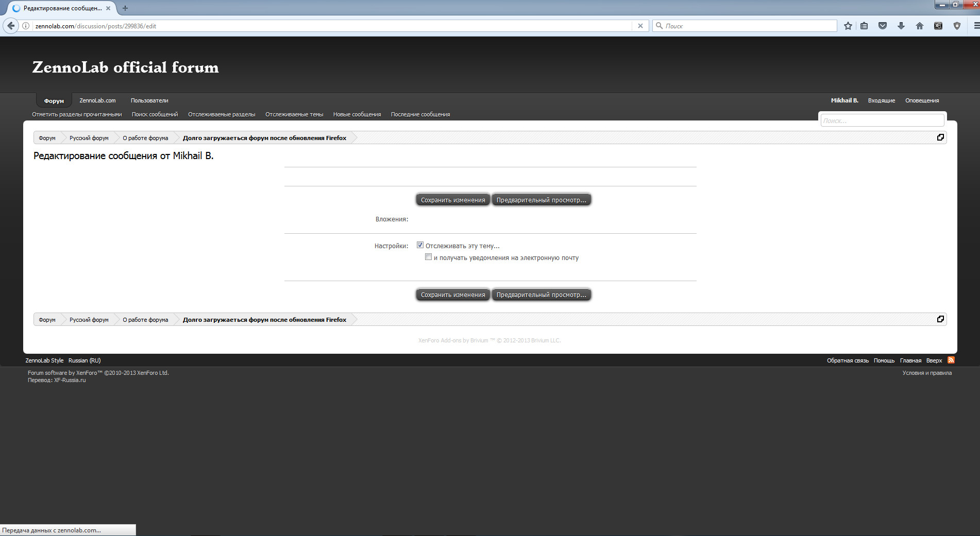This screenshot has width=980, height=536.
Task: Click the lower 'Сохранить изменения' button
Action: [x=453, y=295]
